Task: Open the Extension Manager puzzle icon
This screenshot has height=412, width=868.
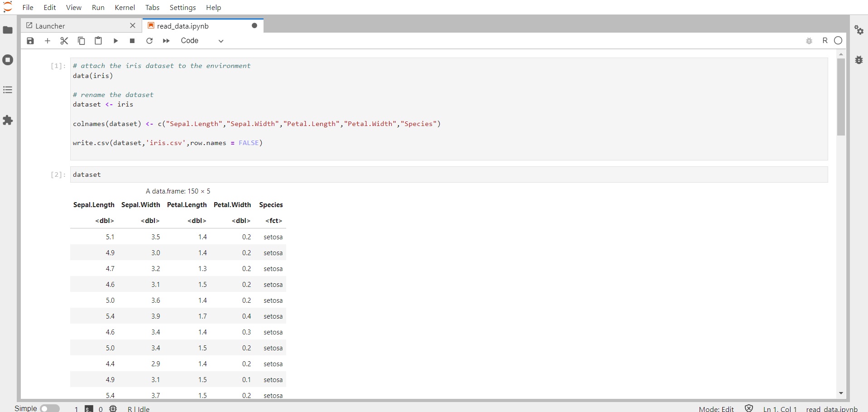Action: coord(8,120)
